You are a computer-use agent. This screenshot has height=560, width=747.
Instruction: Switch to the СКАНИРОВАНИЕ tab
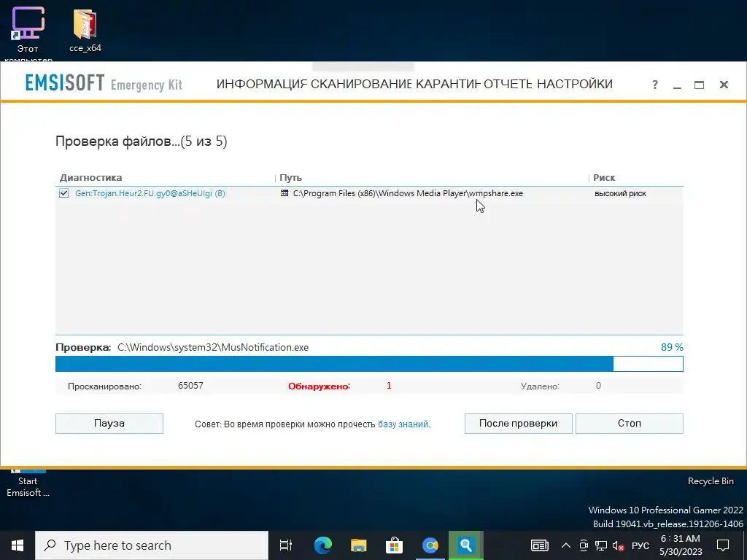[361, 85]
